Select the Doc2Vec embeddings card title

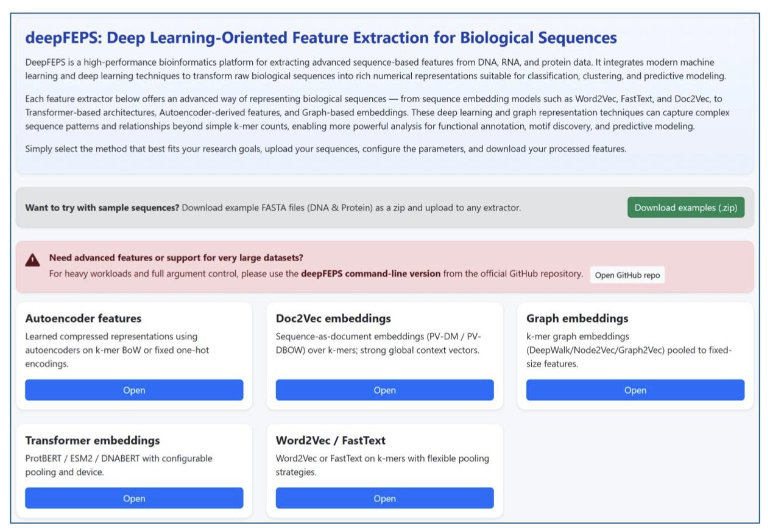click(333, 318)
